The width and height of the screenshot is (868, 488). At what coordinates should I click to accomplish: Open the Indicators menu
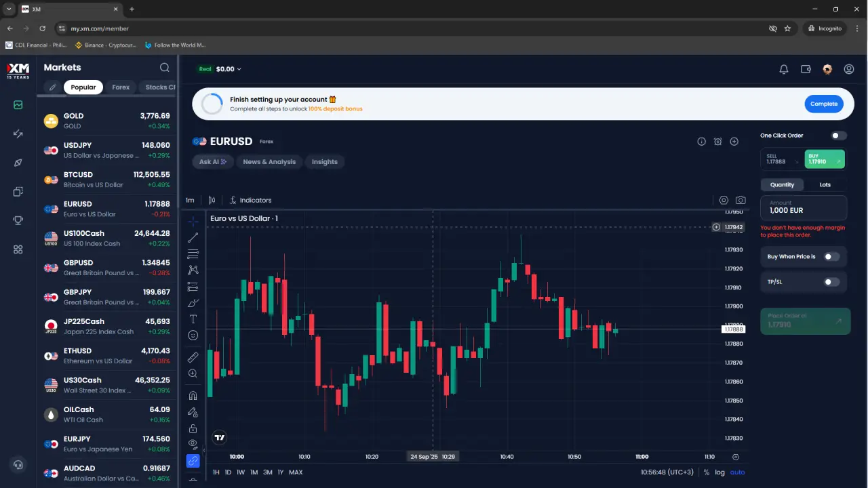point(250,200)
